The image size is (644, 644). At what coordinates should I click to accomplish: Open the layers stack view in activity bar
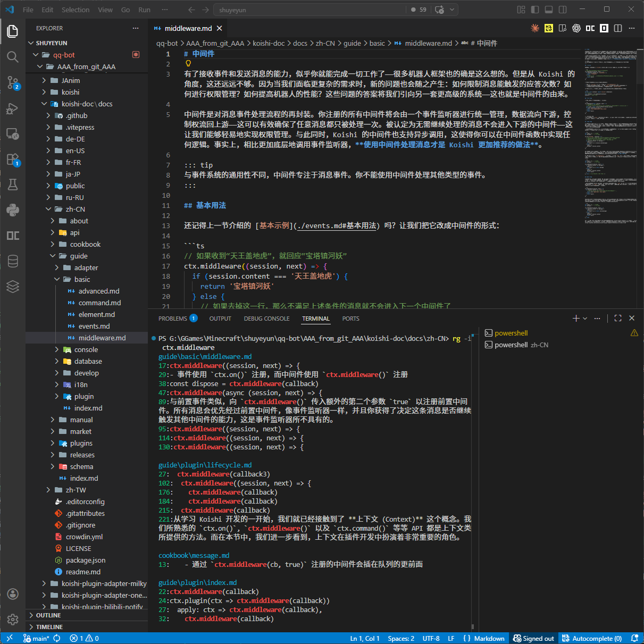13,287
